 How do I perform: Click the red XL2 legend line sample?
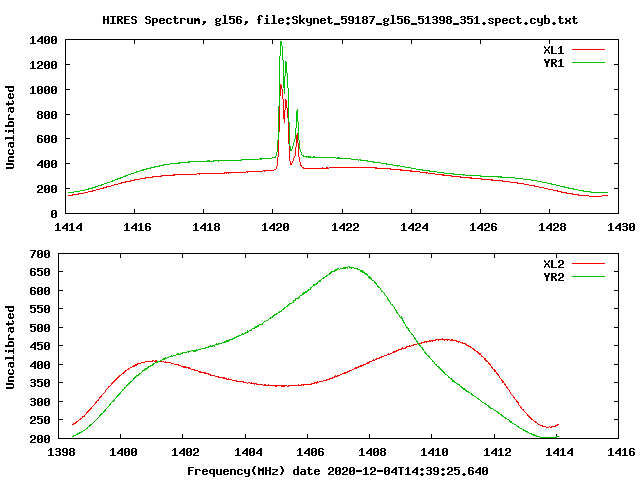(x=588, y=264)
